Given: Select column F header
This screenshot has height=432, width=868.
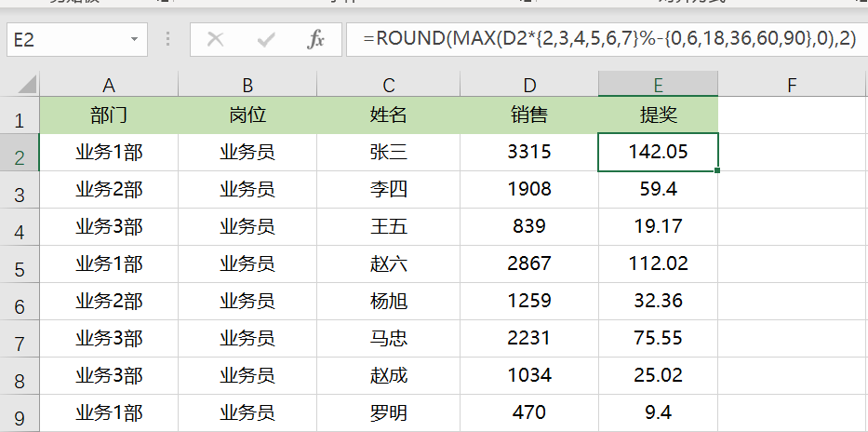Looking at the screenshot, I should coord(792,85).
